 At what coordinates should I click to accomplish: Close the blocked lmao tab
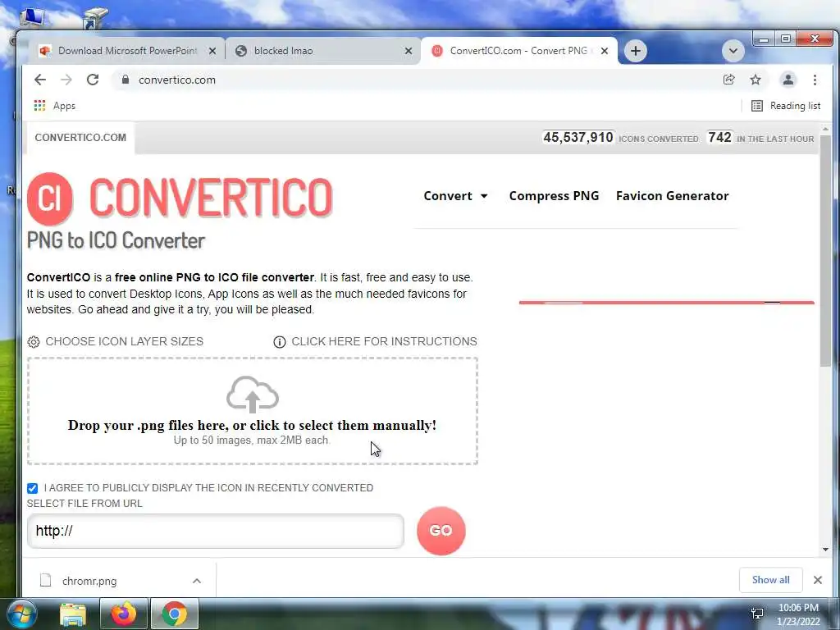(409, 51)
